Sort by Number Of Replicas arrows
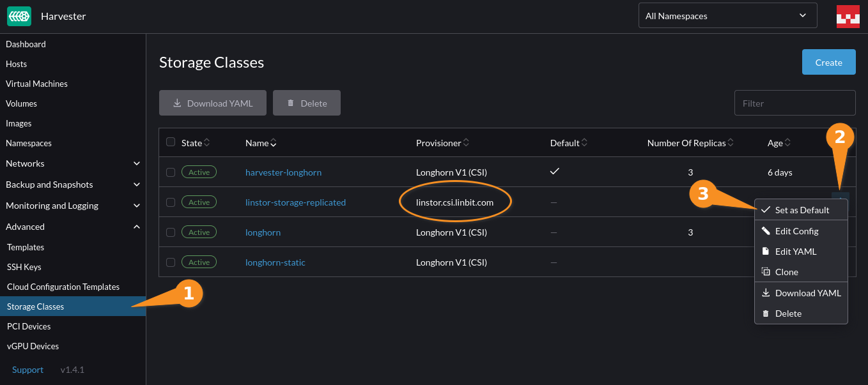The image size is (868, 385). point(731,143)
